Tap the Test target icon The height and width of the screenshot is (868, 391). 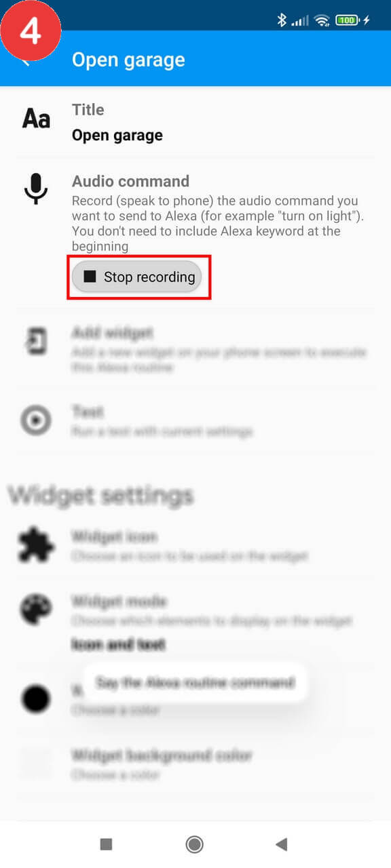point(36,421)
